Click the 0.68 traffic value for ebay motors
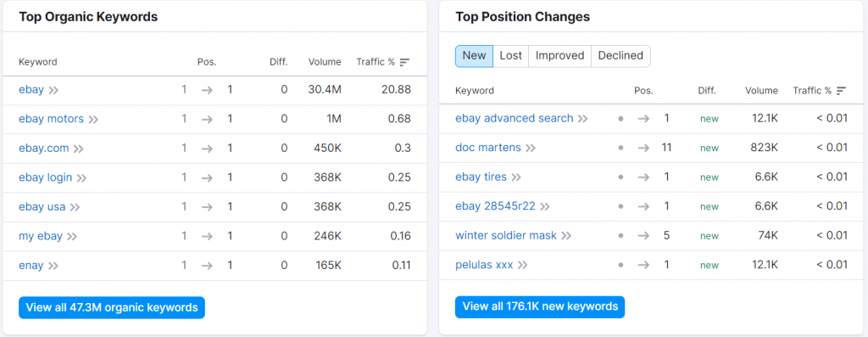Screen dimensions: 868x337 (x=400, y=119)
